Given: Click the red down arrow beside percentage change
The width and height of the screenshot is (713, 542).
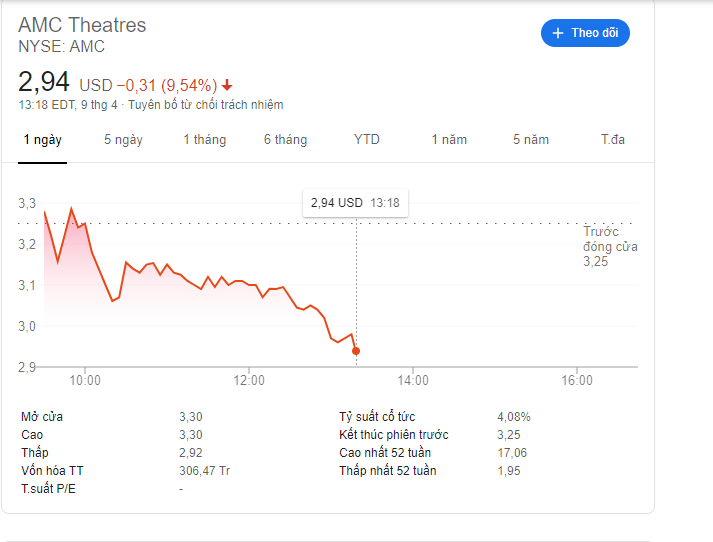Looking at the screenshot, I should (x=227, y=85).
